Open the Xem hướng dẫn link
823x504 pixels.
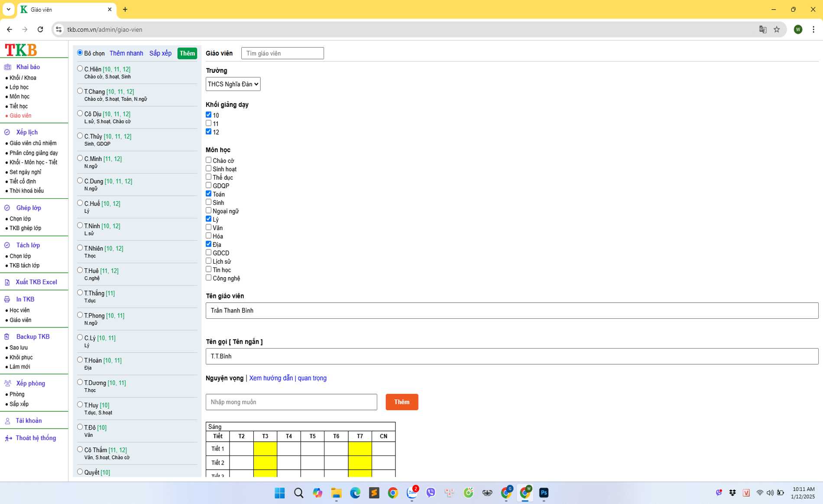pyautogui.click(x=271, y=378)
